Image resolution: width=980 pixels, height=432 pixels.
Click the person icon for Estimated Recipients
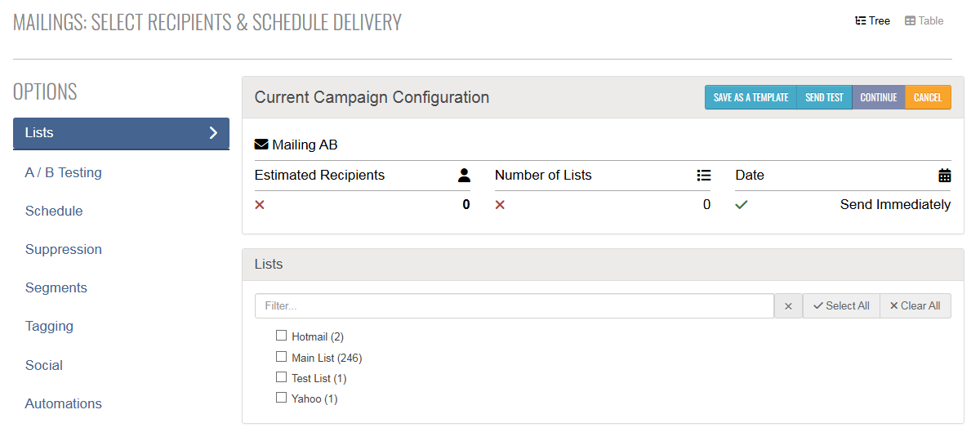coord(465,175)
